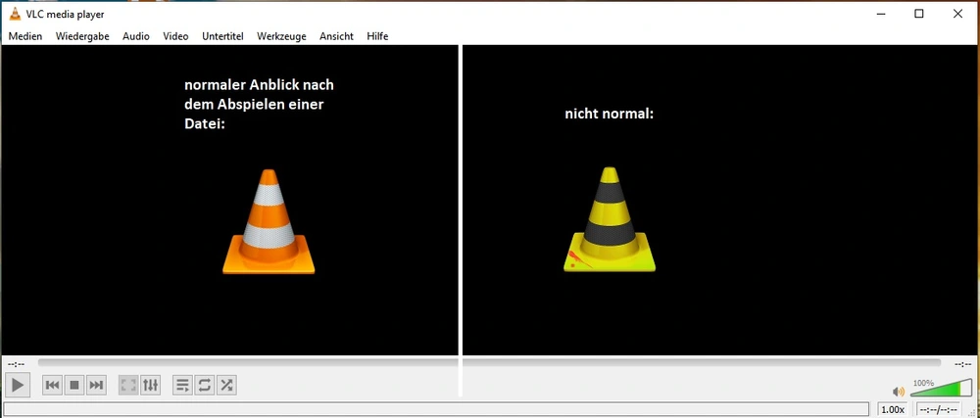Adjust the volume slider at 100%
The image size is (980, 418).
tap(942, 388)
